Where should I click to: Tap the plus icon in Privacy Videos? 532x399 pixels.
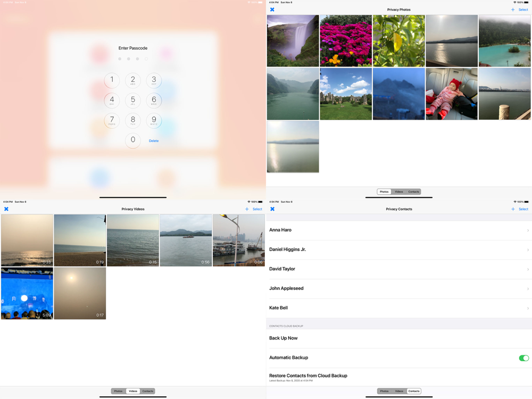click(247, 209)
